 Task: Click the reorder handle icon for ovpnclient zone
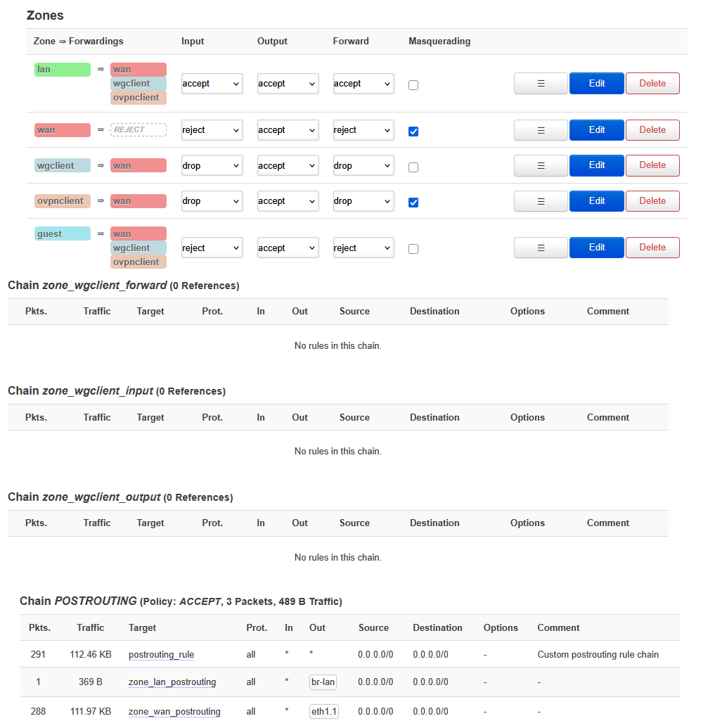coord(541,201)
